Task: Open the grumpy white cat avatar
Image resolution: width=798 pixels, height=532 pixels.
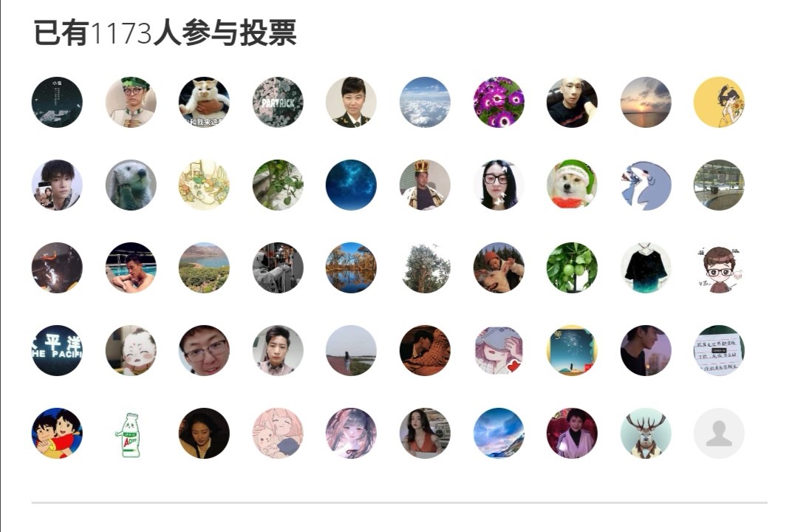Action: point(204,102)
